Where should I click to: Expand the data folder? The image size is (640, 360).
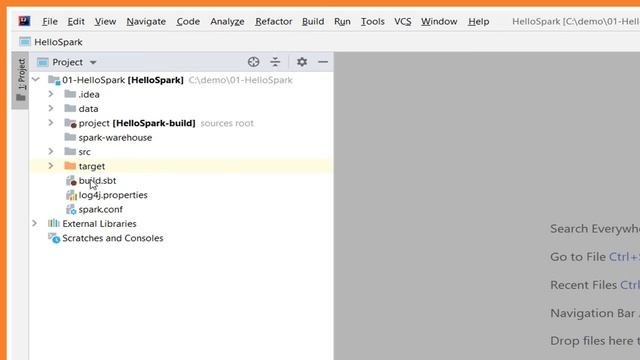(51, 108)
